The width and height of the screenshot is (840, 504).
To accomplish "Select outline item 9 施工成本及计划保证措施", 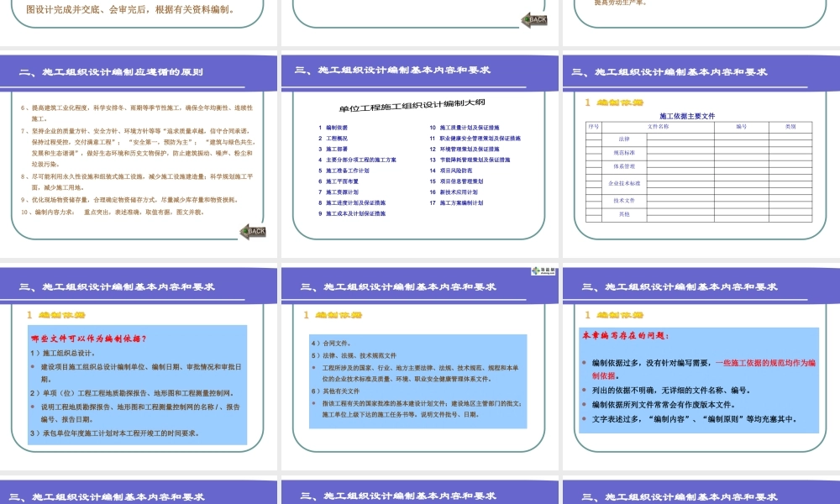I will (352, 213).
